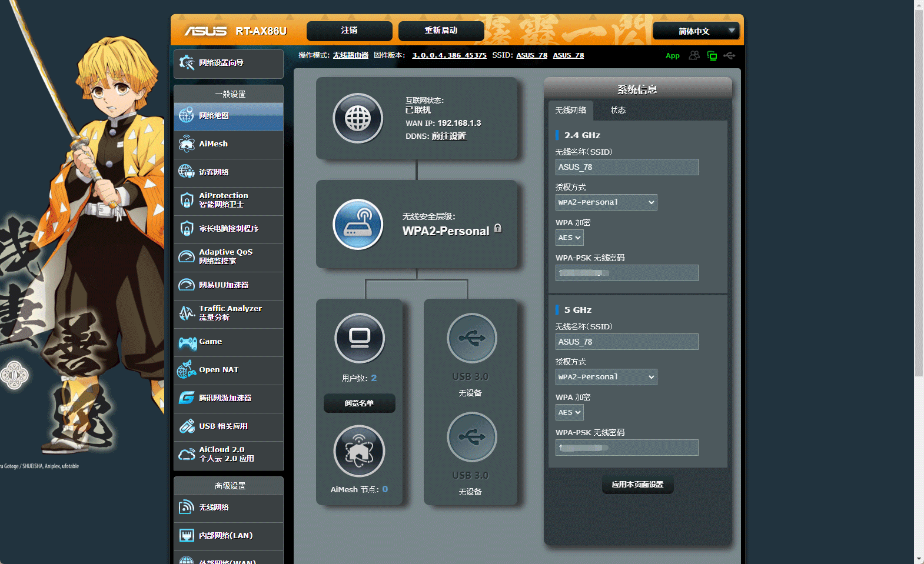Open AiMesh from the sidebar icon
This screenshot has width=924, height=564.
[x=187, y=143]
